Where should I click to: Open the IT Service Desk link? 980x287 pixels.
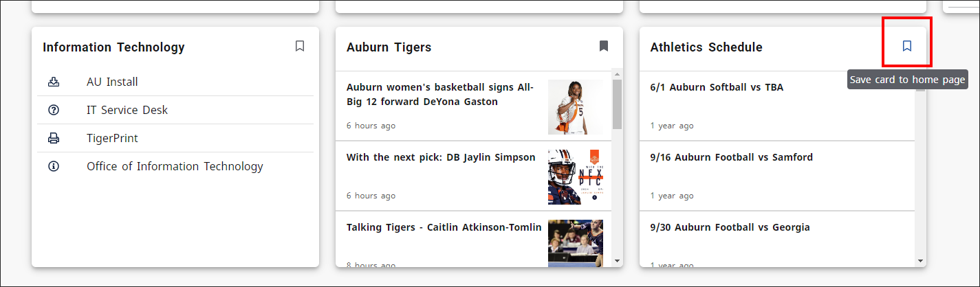[127, 110]
